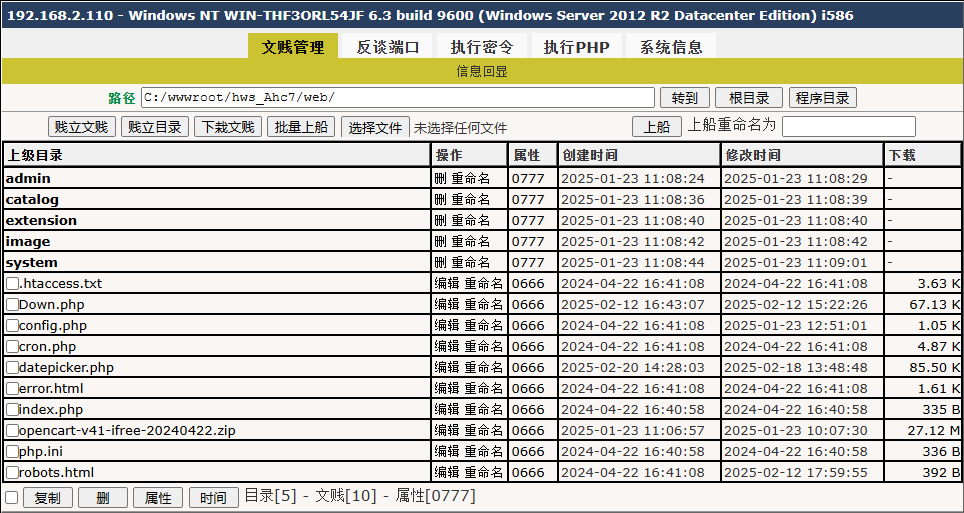Image resolution: width=964 pixels, height=513 pixels.
Task: Click 编辑 for robots.html
Action: tap(447, 472)
